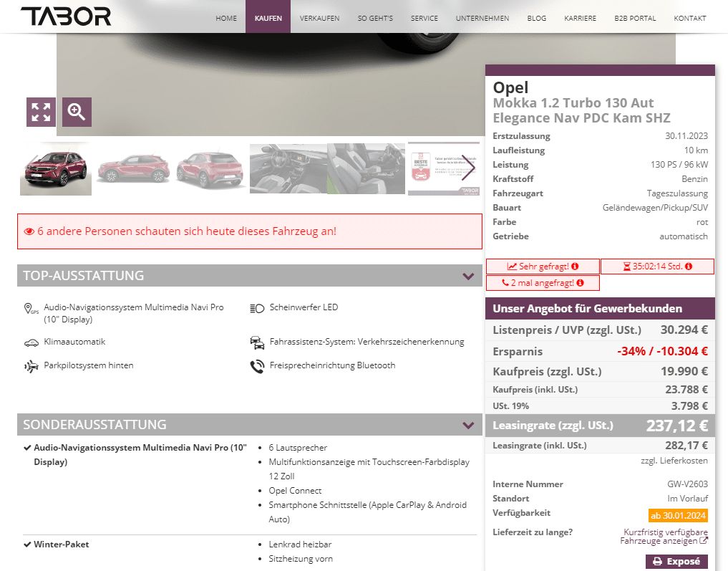Open the B2B PORTAL link
This screenshot has width=728, height=571.
(635, 18)
